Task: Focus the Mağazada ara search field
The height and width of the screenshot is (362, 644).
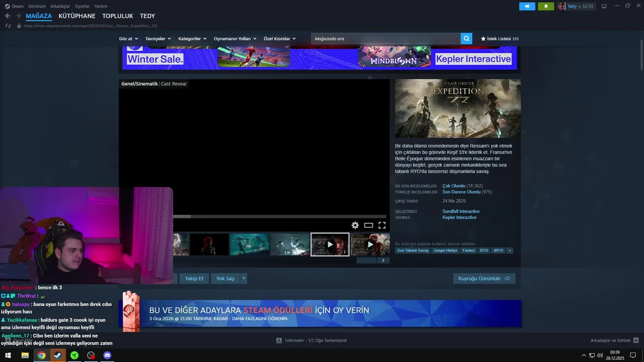Action: [386, 39]
